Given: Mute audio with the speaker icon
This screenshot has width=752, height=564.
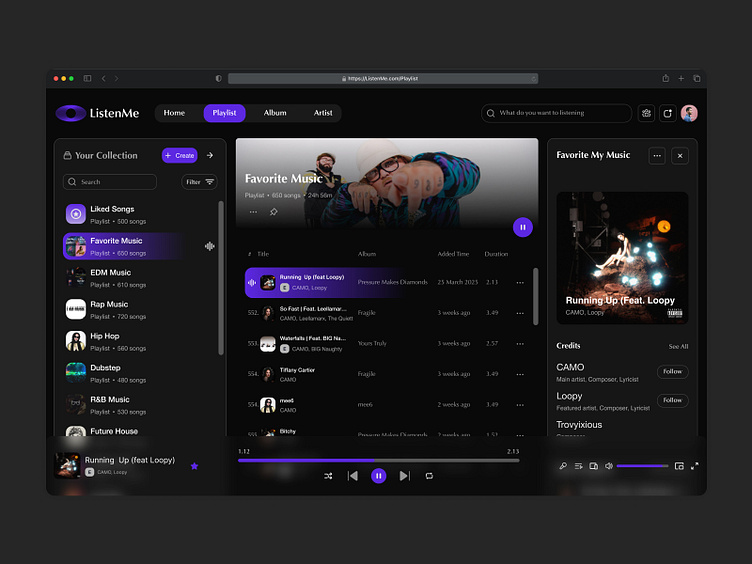Looking at the screenshot, I should point(608,466).
